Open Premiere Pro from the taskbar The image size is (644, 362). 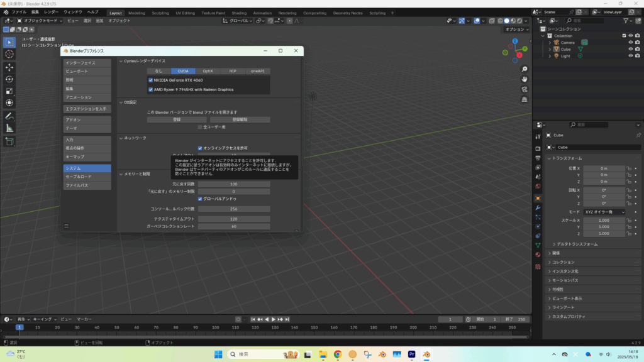point(411,354)
